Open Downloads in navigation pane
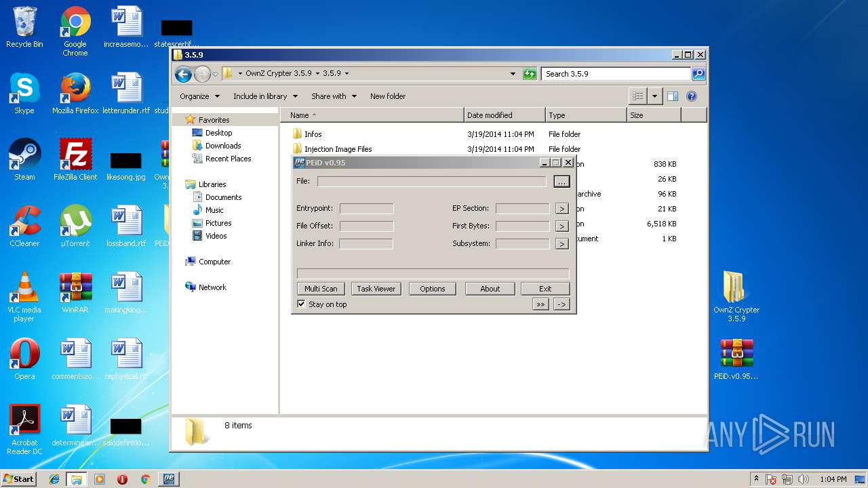The image size is (868, 488). tap(216, 146)
